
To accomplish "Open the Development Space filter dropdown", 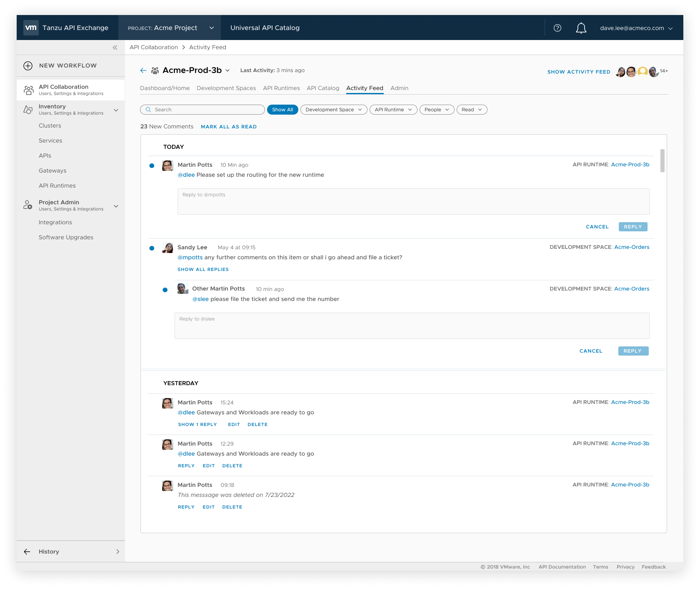I will click(334, 110).
